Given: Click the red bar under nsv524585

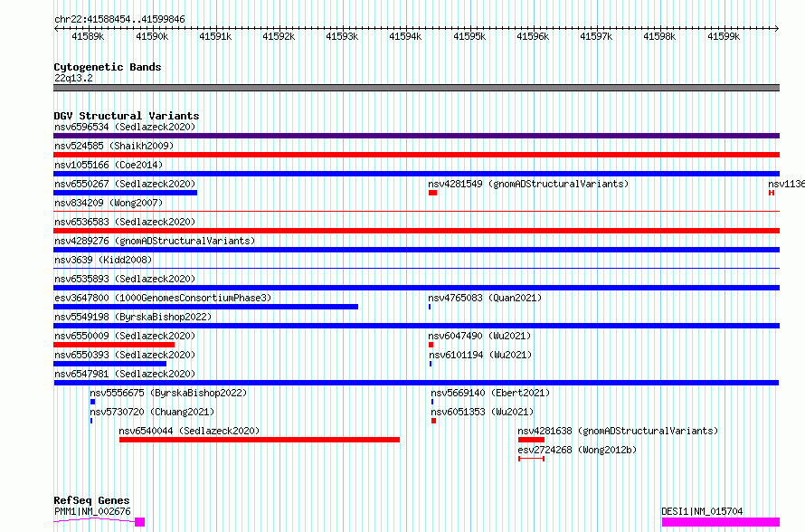Looking at the screenshot, I should point(416,155).
